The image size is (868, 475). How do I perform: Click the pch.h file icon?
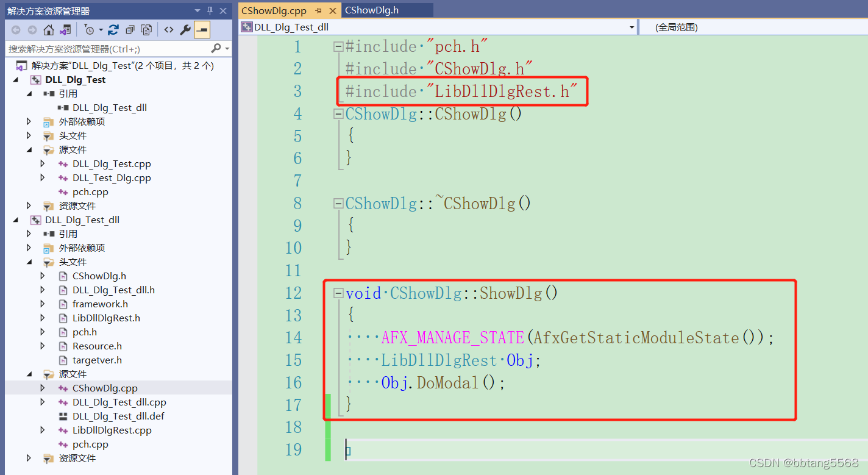(x=63, y=332)
